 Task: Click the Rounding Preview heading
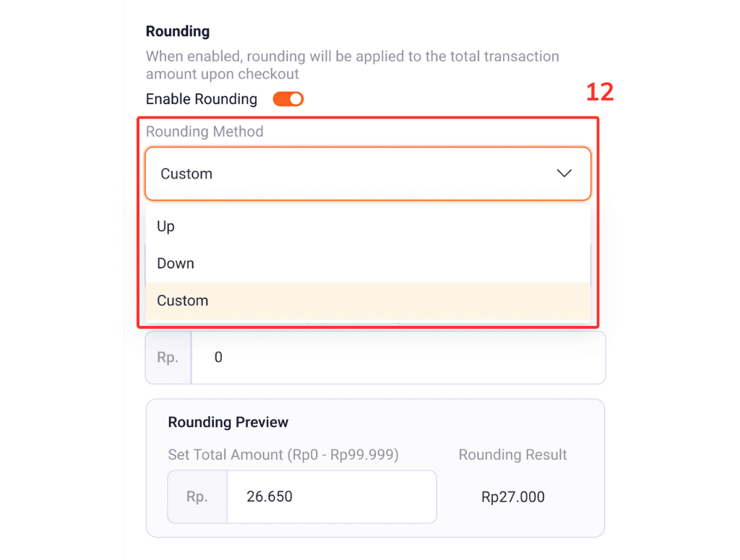click(x=228, y=422)
